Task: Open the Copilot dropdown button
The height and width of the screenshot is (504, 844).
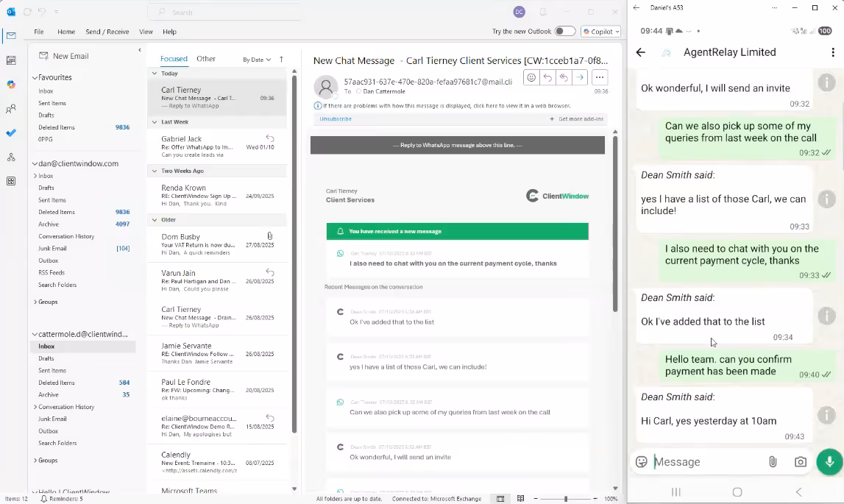Action: click(600, 32)
